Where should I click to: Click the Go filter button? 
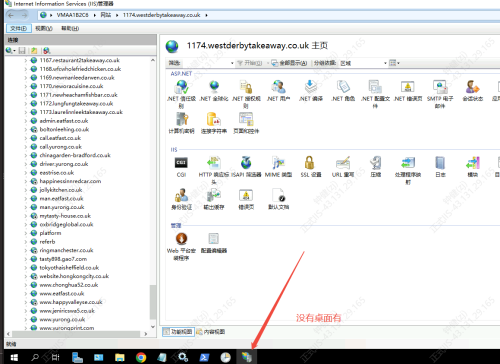(x=250, y=63)
